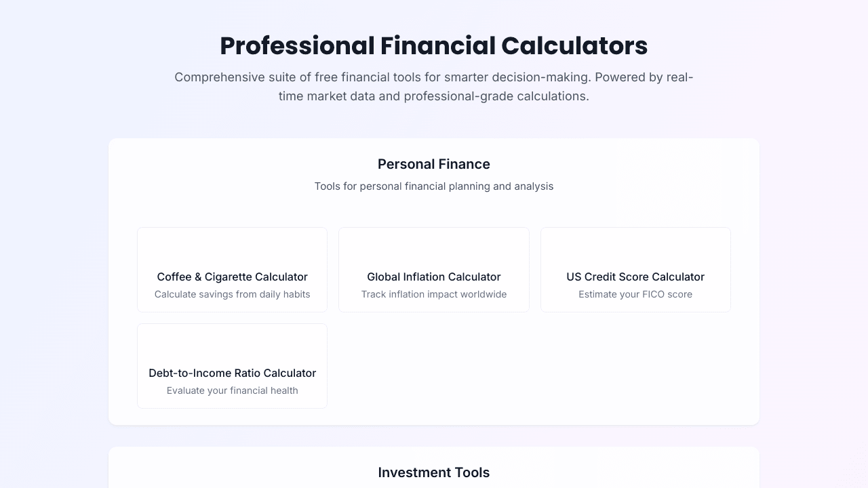Click the 'Estimate your FICO score' description

coord(635,294)
